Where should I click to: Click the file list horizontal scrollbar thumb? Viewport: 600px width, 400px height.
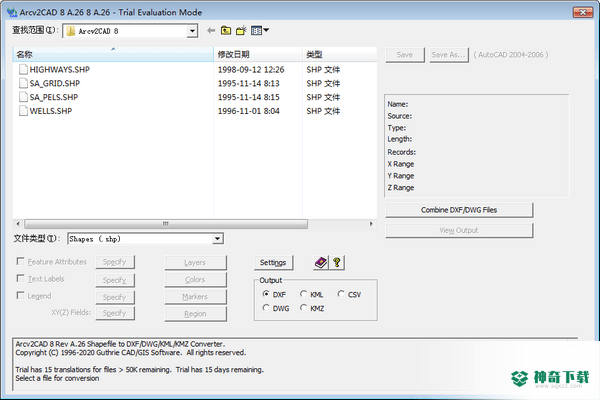point(166,224)
